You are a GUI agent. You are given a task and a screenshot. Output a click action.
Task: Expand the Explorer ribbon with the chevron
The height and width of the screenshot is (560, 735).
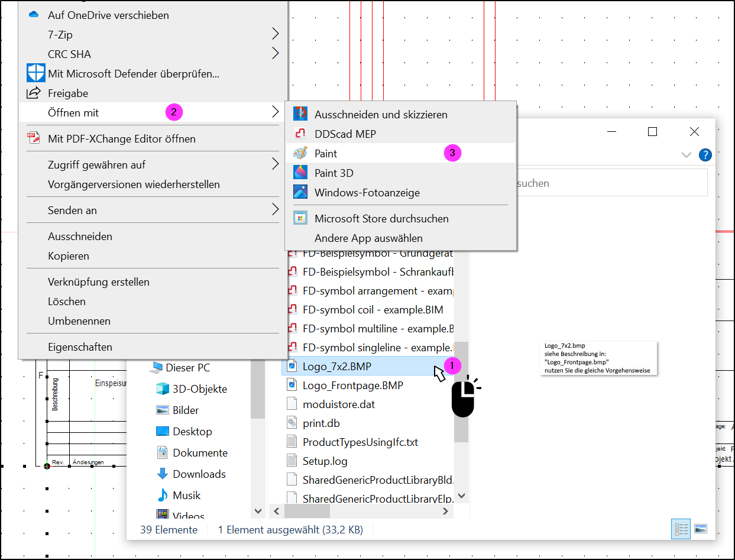[x=686, y=155]
